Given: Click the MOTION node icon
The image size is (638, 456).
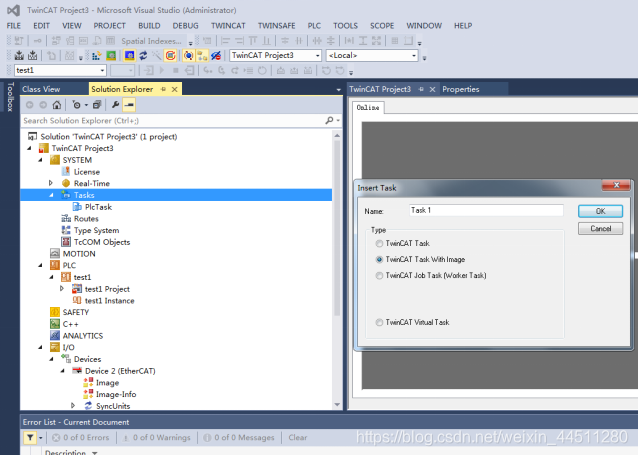Looking at the screenshot, I should pyautogui.click(x=55, y=253).
